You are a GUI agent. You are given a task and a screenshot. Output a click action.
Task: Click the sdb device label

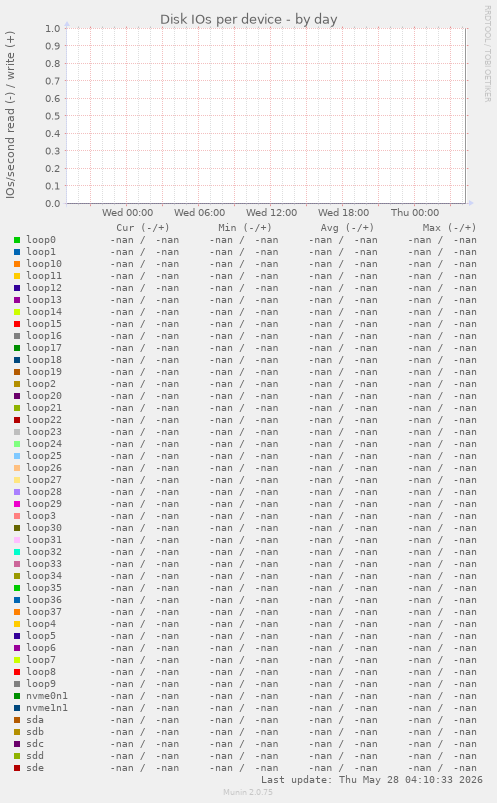point(35,732)
